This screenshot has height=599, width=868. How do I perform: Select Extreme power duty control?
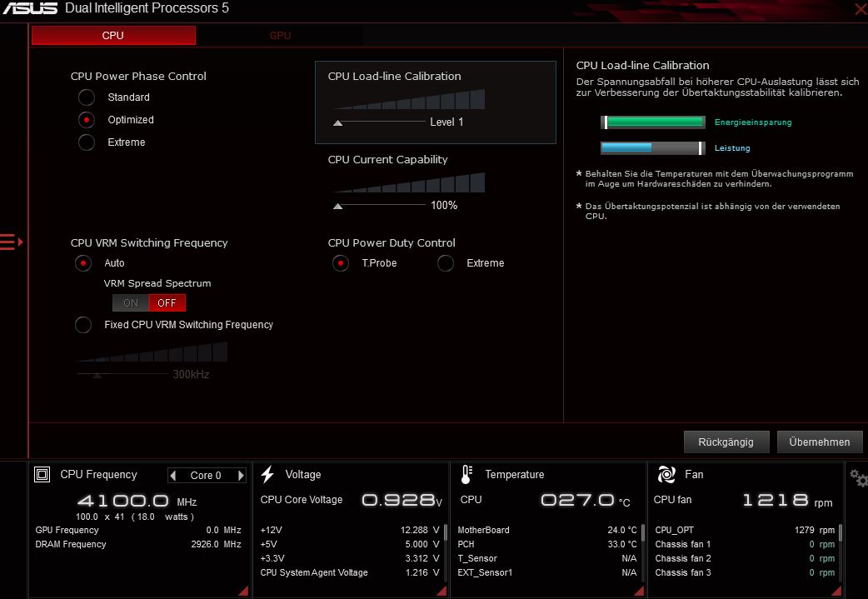pos(446,263)
